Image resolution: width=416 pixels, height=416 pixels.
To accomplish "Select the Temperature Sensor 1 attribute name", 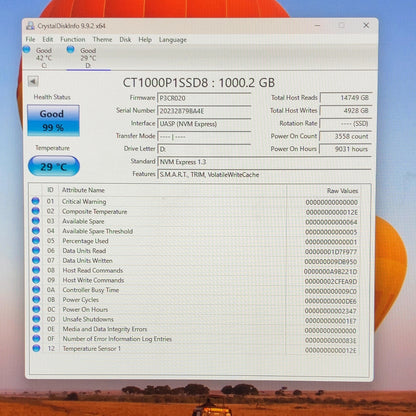I will pos(92,349).
